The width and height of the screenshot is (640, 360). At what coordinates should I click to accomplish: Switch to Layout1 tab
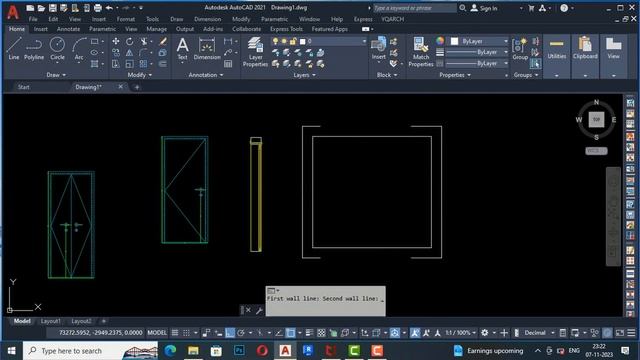point(51,321)
